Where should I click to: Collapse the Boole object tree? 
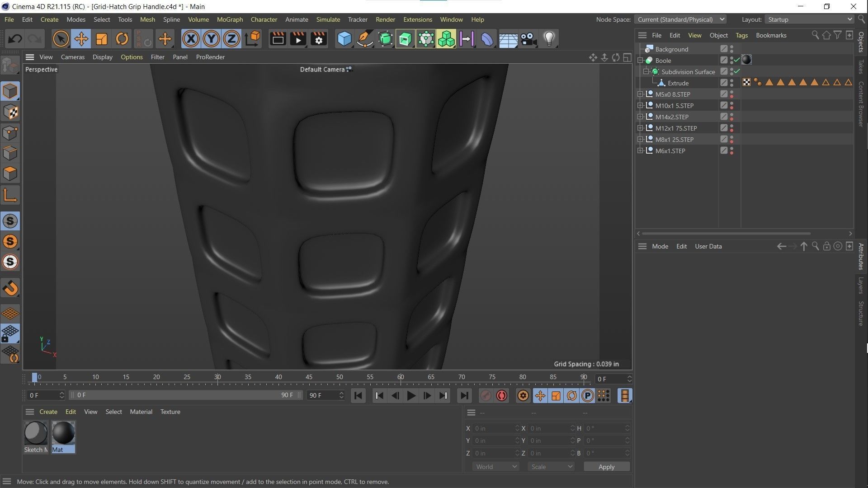pyautogui.click(x=640, y=60)
